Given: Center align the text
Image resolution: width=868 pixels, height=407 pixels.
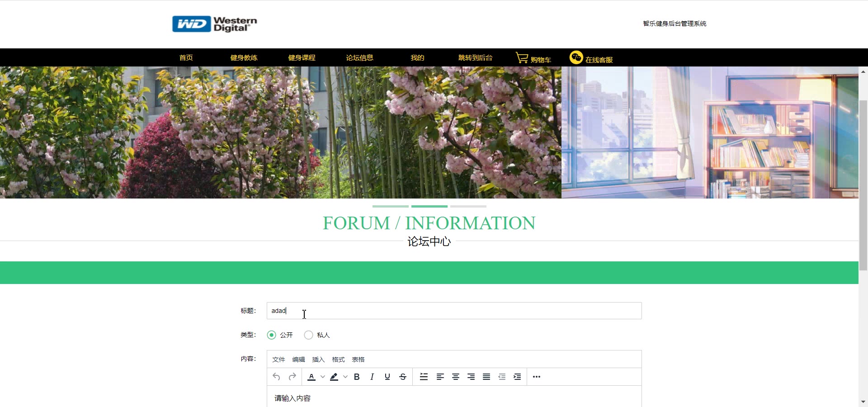Looking at the screenshot, I should (456, 377).
